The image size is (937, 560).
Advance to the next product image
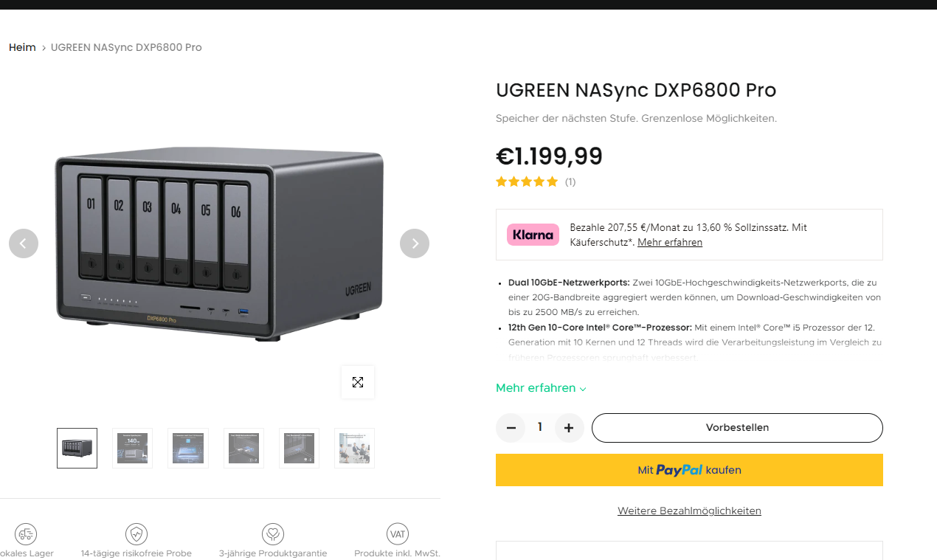tap(415, 243)
